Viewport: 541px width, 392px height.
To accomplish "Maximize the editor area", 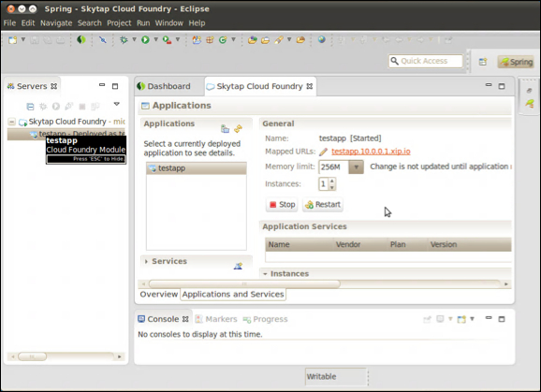I will (x=502, y=86).
